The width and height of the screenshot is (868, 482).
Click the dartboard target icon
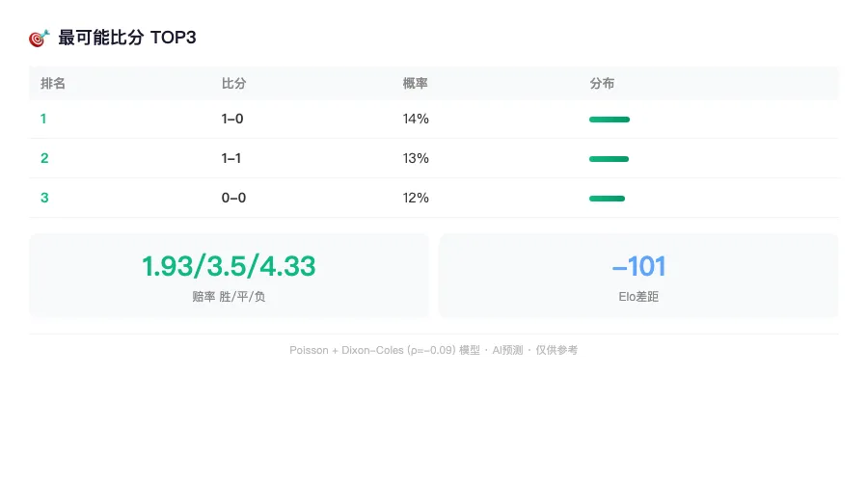(x=40, y=38)
